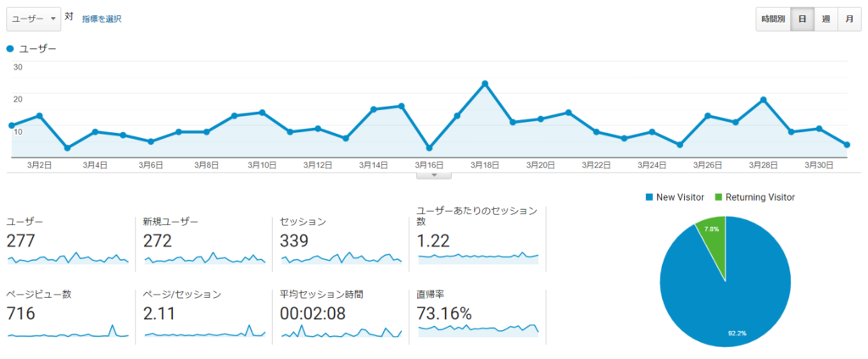
Task: Click the sessions per user value 1.22
Action: point(434,241)
